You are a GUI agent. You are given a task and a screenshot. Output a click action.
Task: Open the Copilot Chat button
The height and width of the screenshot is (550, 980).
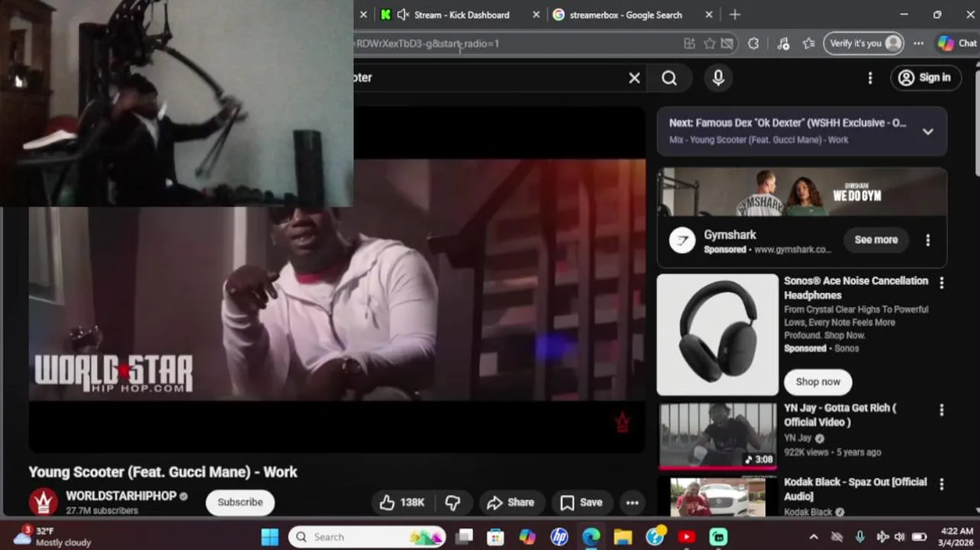pyautogui.click(x=957, y=44)
